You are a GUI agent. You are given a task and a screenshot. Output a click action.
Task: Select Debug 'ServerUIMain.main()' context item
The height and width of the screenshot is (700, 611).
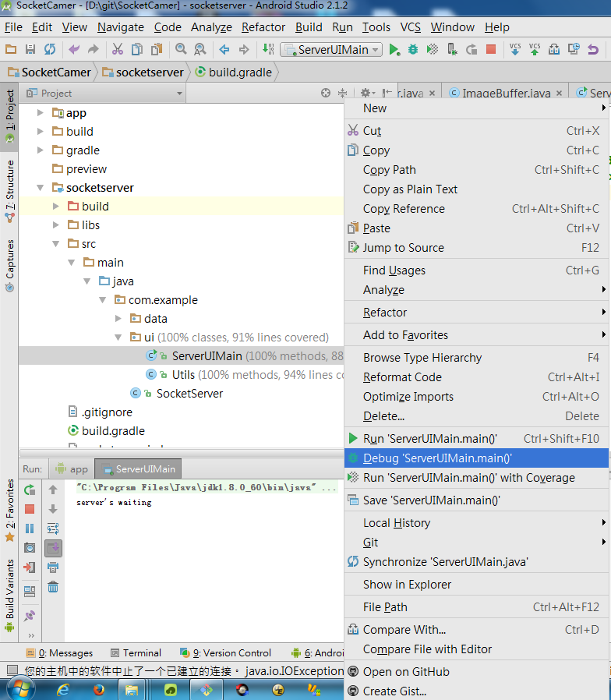coord(476,458)
